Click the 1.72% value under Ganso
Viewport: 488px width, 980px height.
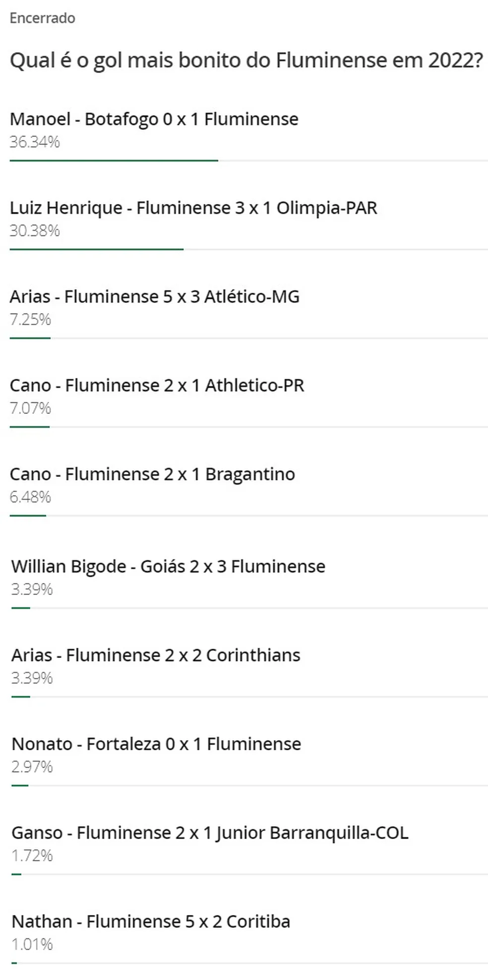[32, 856]
